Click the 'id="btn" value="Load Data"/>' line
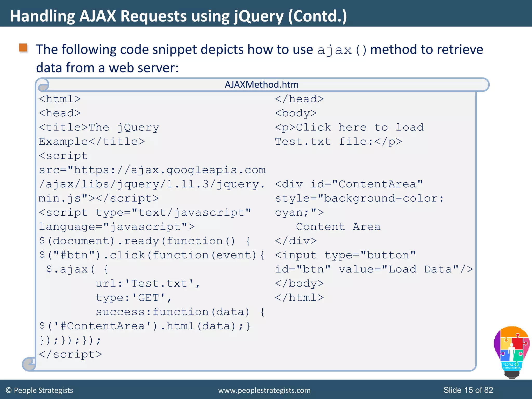532x399 pixels. pyautogui.click(x=374, y=269)
